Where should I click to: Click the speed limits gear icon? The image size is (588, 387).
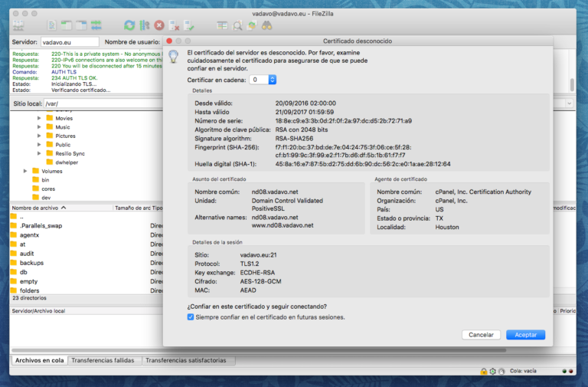tap(493, 371)
